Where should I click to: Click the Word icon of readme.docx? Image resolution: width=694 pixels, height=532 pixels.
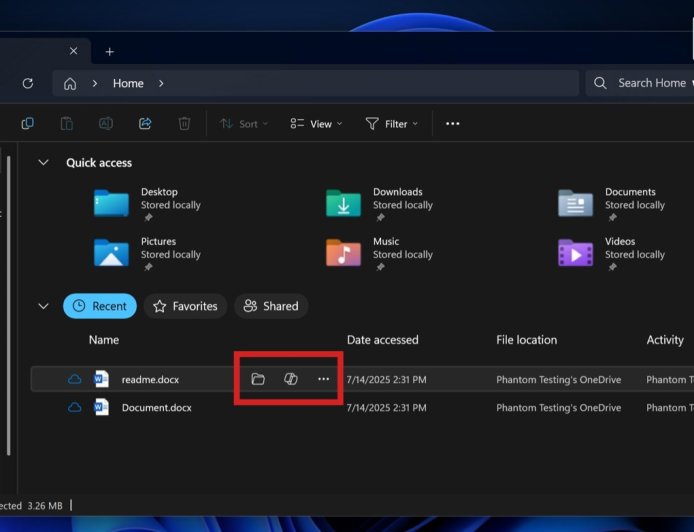pos(102,379)
